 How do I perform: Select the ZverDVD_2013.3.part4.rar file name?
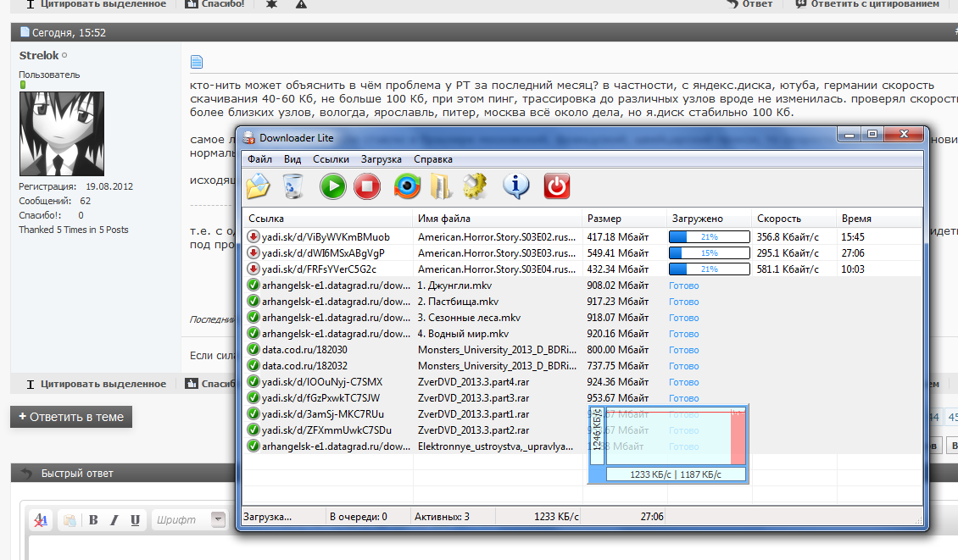(474, 382)
